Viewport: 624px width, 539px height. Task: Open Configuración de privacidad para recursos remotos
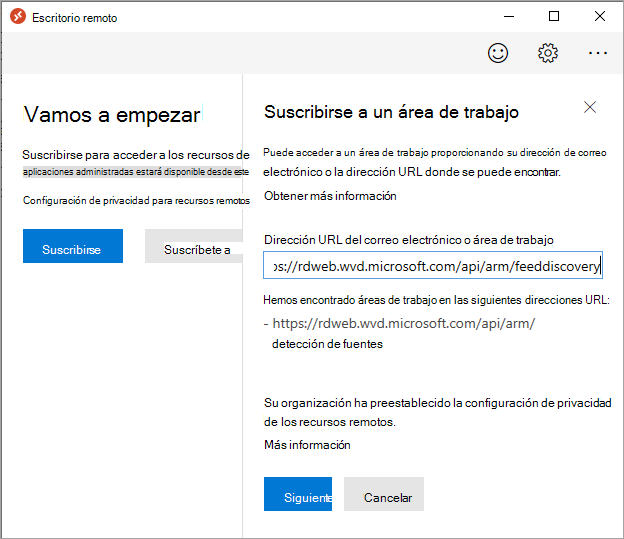pyautogui.click(x=136, y=200)
